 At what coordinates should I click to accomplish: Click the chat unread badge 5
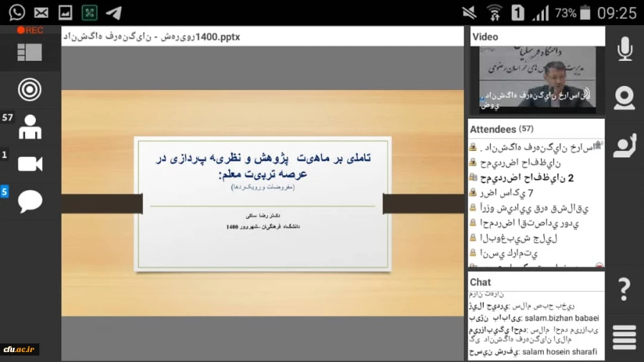click(4, 192)
